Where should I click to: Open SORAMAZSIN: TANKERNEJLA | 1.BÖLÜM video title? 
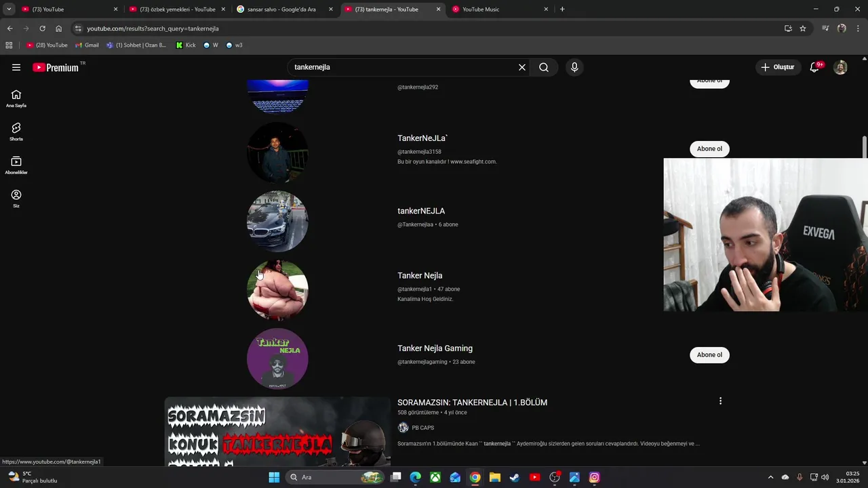[x=472, y=403]
